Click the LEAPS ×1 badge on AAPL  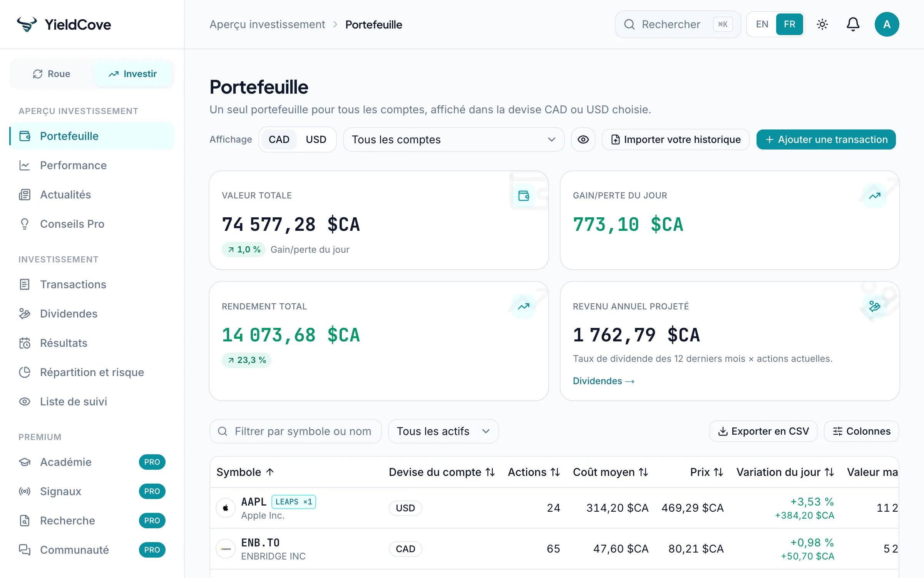coord(294,502)
